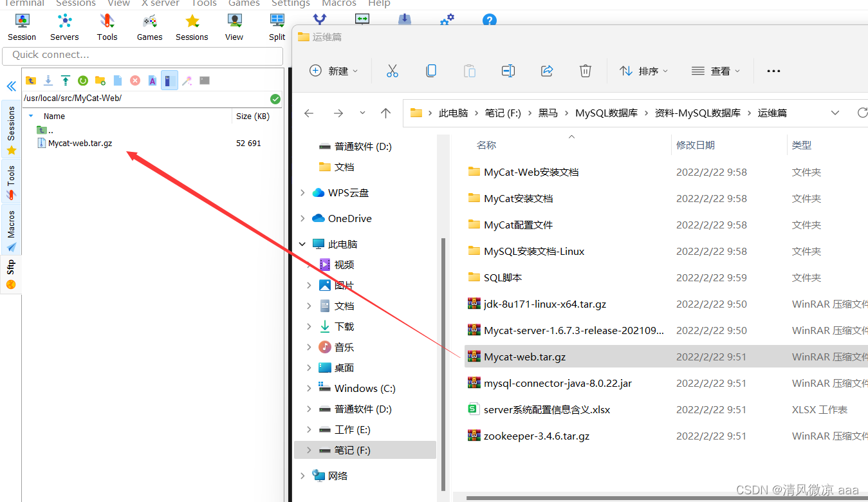Open the Macros menu in MobaXterm
The image size is (868, 502).
click(339, 3)
